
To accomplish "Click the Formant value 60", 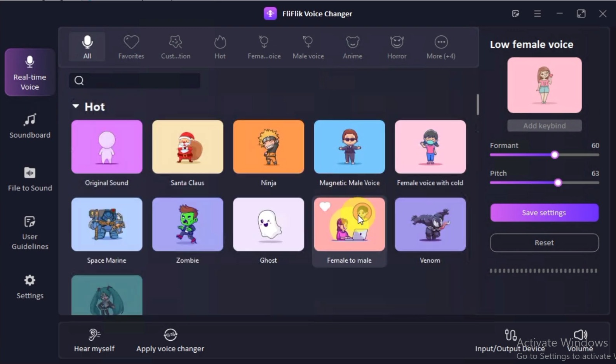I will tap(595, 146).
